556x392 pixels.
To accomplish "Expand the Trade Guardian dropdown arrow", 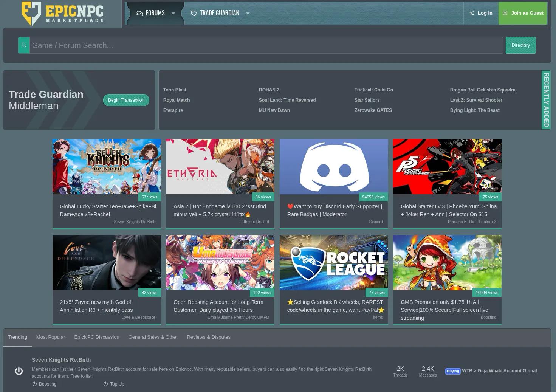I will coord(248,14).
